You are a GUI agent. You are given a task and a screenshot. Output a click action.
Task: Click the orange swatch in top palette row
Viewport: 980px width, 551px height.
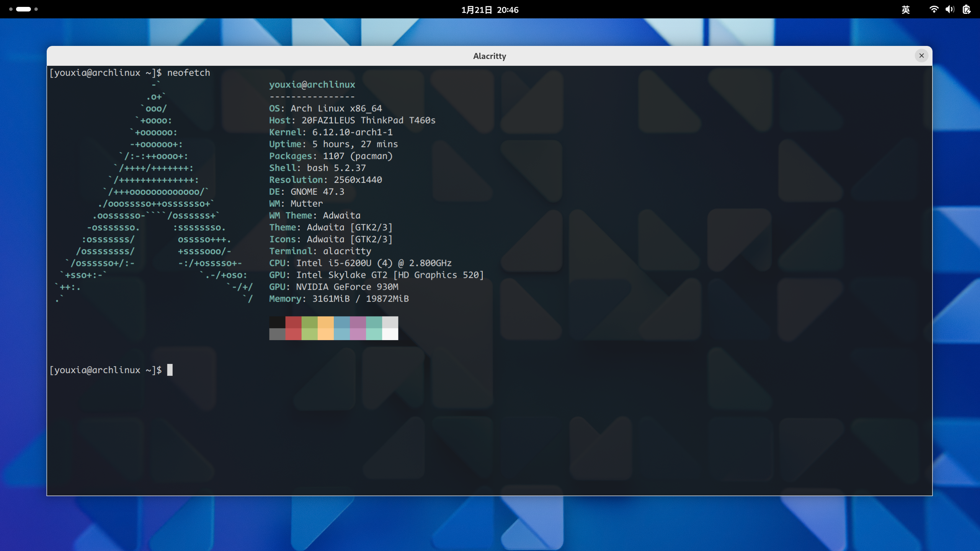[325, 322]
